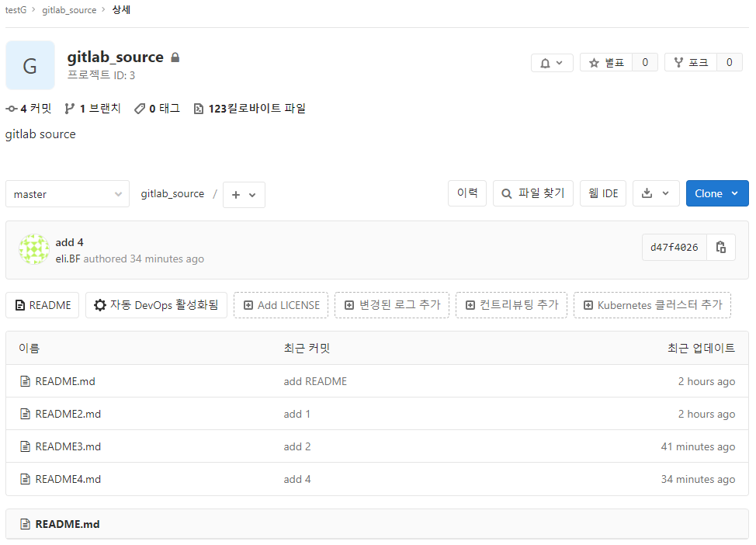Click the project avatar letter G
Image resolution: width=756 pixels, height=545 pixels.
30,65
